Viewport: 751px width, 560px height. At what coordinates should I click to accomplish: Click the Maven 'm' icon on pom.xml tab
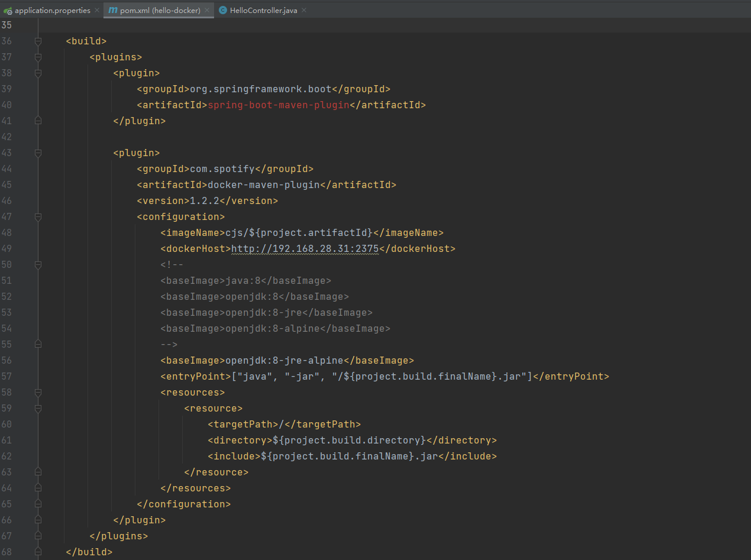(x=112, y=11)
